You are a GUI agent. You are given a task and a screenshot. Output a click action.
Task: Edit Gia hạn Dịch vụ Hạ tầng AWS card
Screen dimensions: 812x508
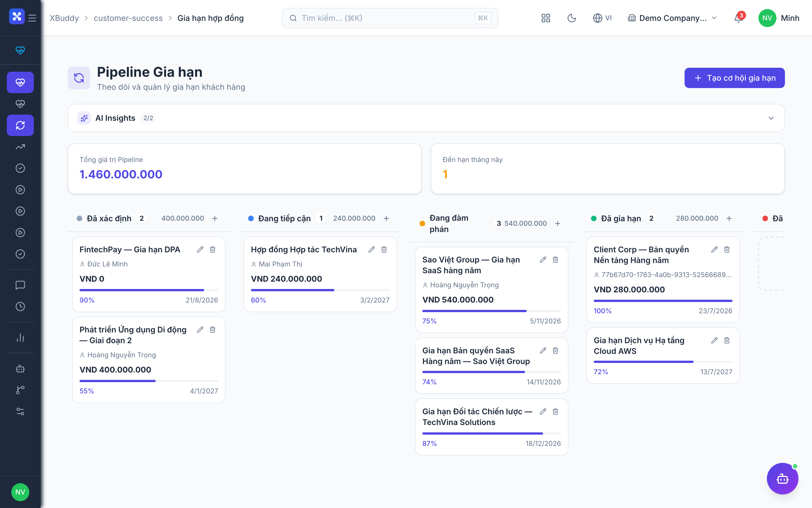tap(714, 340)
